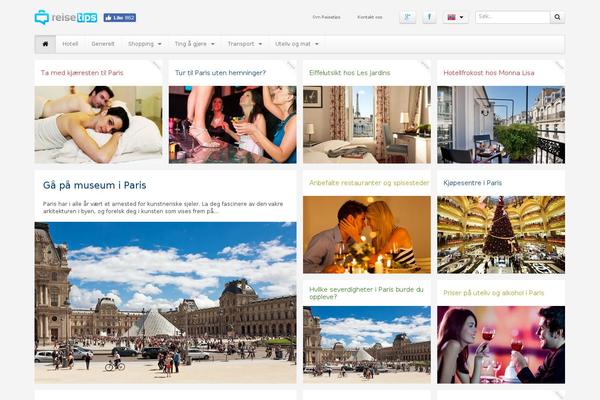This screenshot has height=400, width=600.
Task: Click the Facebook Like button
Action: coord(119,18)
